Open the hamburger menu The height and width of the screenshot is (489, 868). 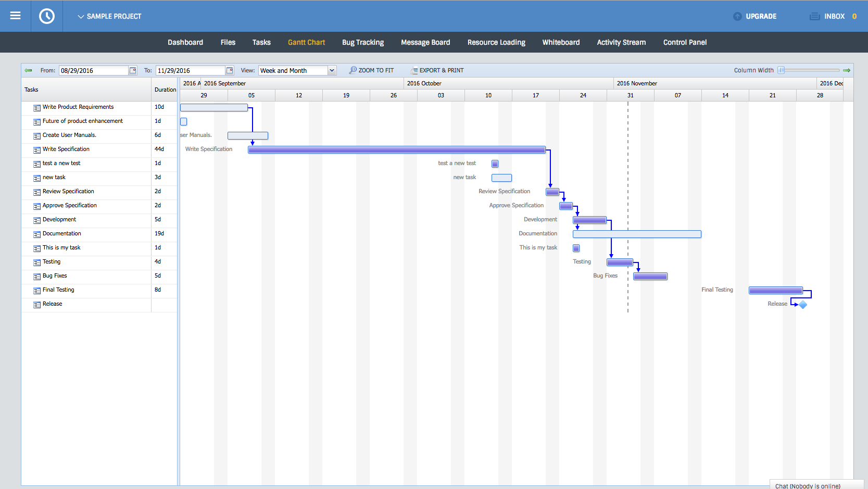coord(15,15)
